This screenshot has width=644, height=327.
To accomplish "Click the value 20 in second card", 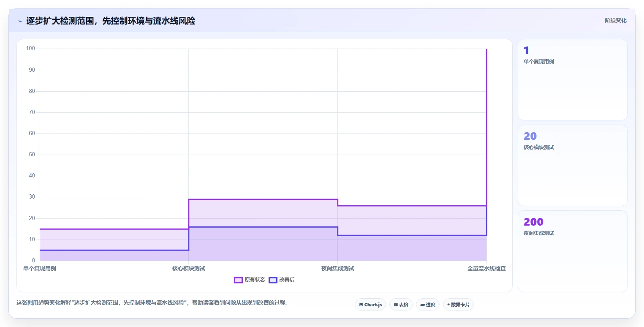I will (530, 136).
